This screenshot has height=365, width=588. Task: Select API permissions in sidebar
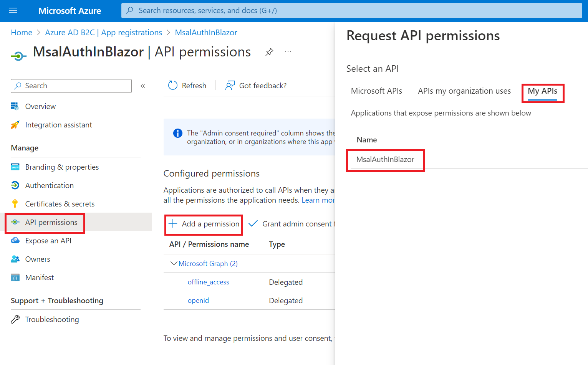[x=51, y=222]
